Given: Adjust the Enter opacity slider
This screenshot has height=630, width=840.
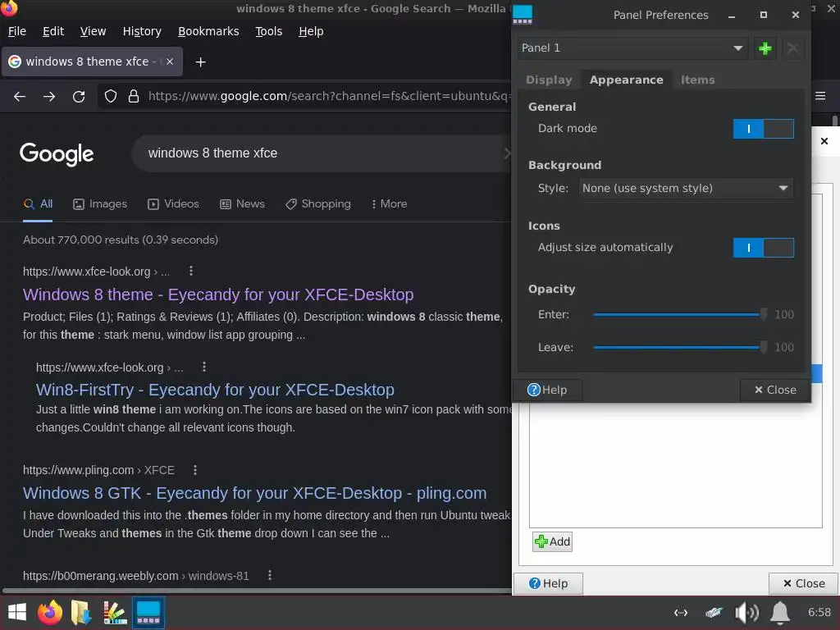Looking at the screenshot, I should point(680,314).
